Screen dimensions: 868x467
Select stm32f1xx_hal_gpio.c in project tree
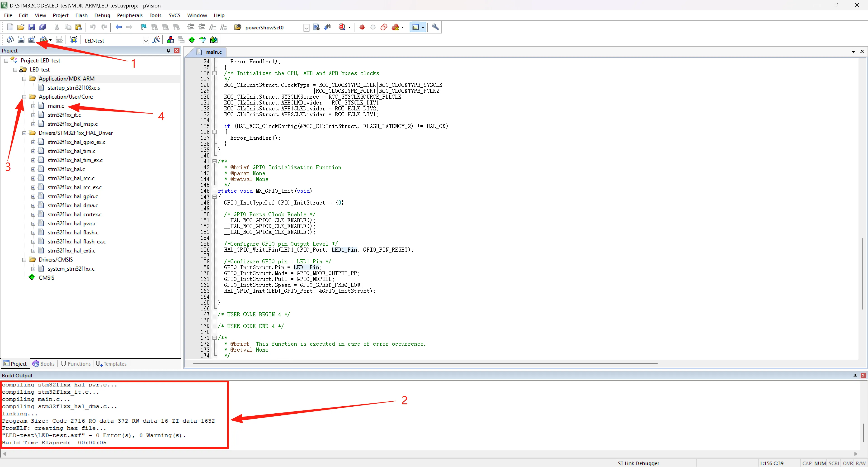coord(73,196)
